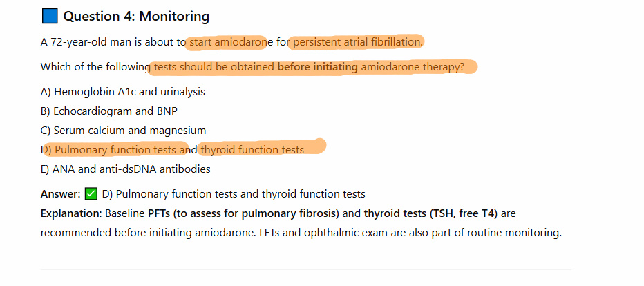Click the highlighted "persistent atrial fibrillation" text

pyautogui.click(x=357, y=42)
